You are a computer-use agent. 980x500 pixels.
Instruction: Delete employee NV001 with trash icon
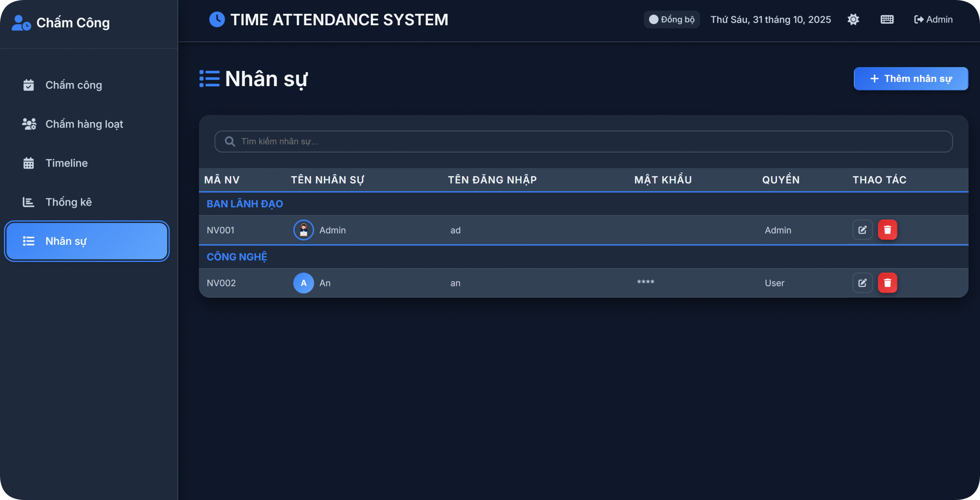887,230
